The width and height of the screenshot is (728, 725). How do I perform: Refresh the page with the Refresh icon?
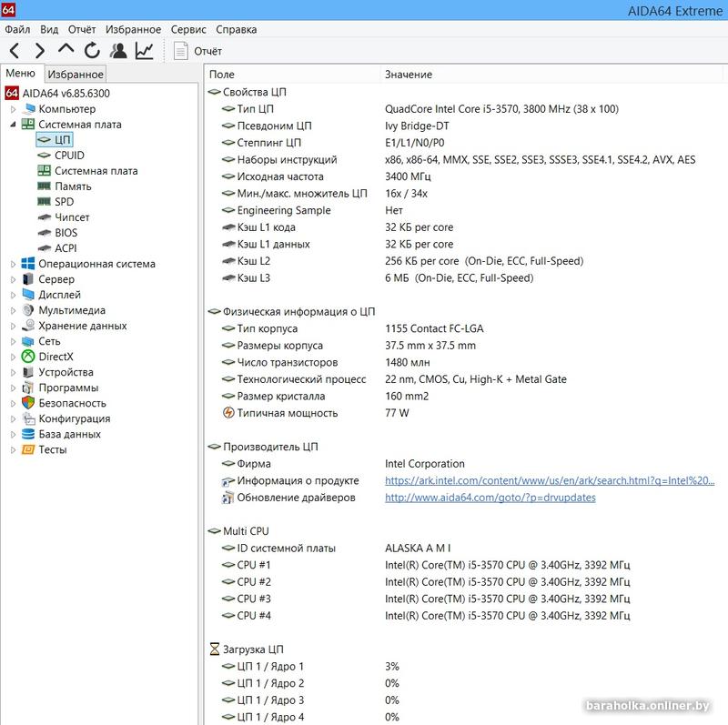92,50
